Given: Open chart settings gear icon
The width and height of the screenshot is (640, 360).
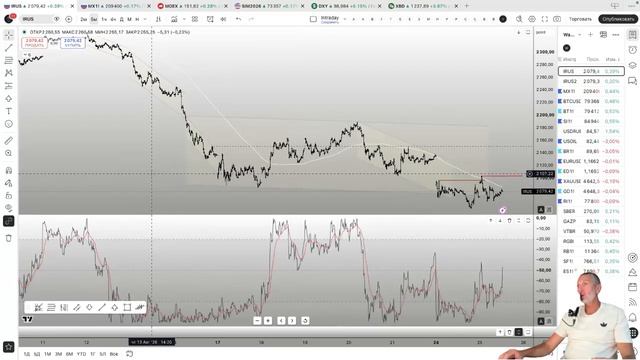Looking at the screenshot, I should (532, 19).
